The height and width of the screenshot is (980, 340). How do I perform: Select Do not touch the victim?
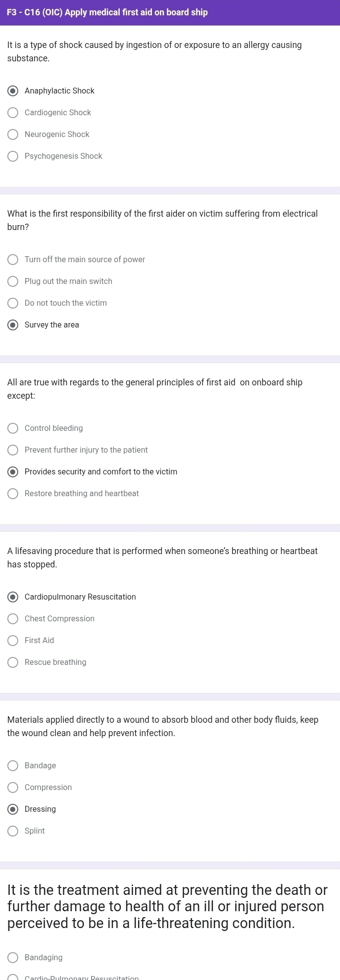(x=13, y=303)
